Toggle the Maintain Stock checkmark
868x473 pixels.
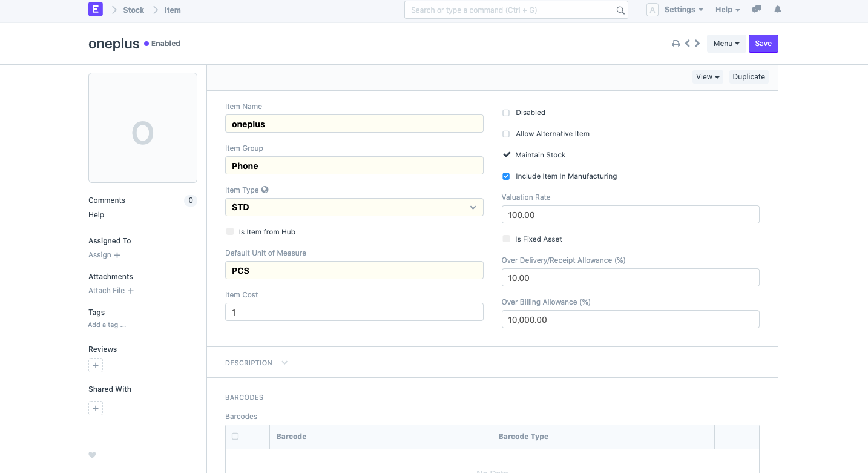(507, 154)
